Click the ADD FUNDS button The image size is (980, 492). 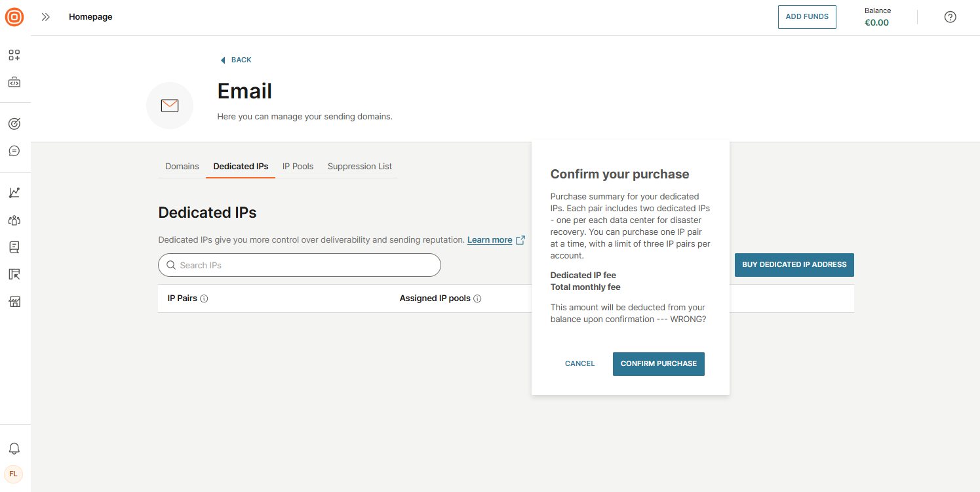pyautogui.click(x=807, y=17)
